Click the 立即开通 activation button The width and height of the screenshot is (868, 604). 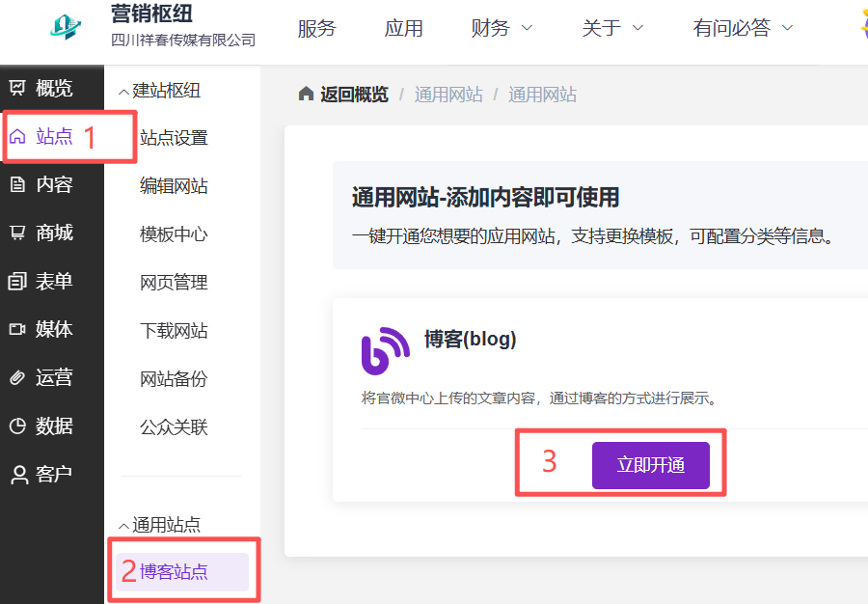coord(651,465)
